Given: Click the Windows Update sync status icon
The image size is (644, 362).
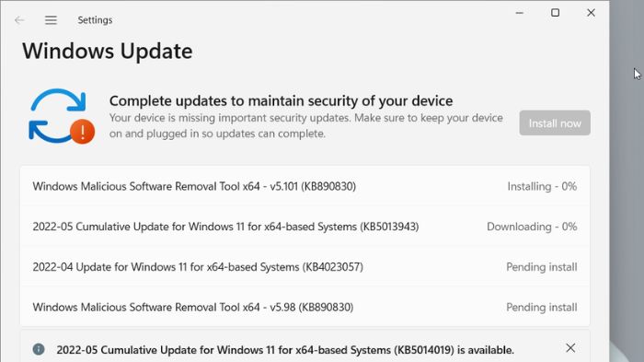Looking at the screenshot, I should click(x=62, y=116).
